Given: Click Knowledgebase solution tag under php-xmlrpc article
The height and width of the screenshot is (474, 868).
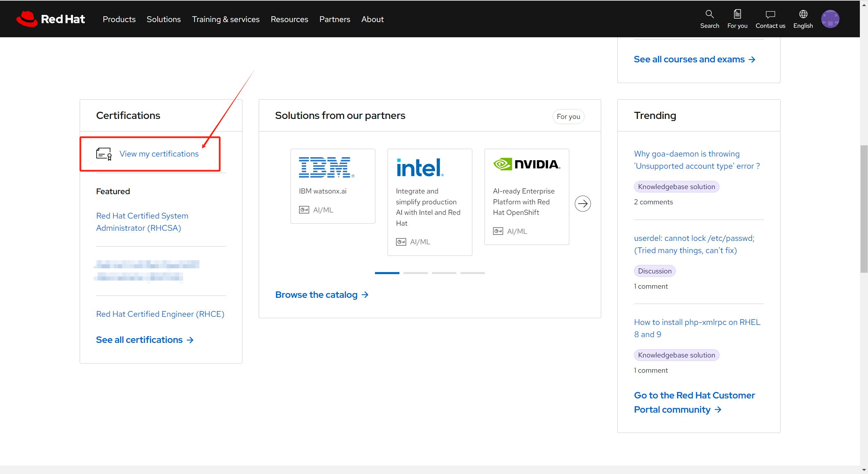Looking at the screenshot, I should (x=676, y=355).
